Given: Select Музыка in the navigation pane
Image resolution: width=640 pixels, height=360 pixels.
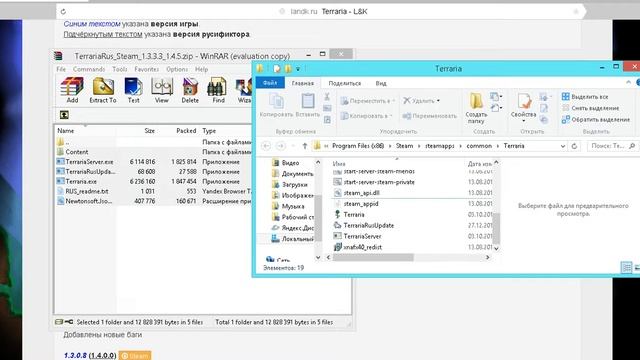Looking at the screenshot, I should [x=288, y=206].
